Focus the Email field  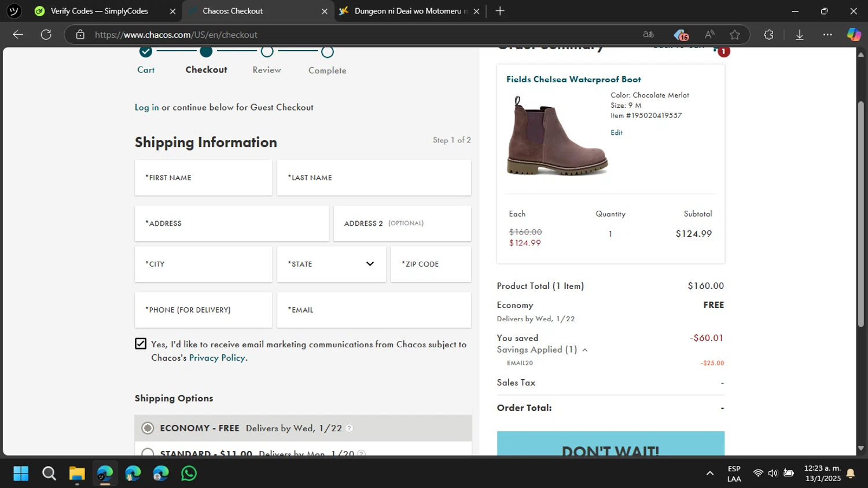[374, 310]
